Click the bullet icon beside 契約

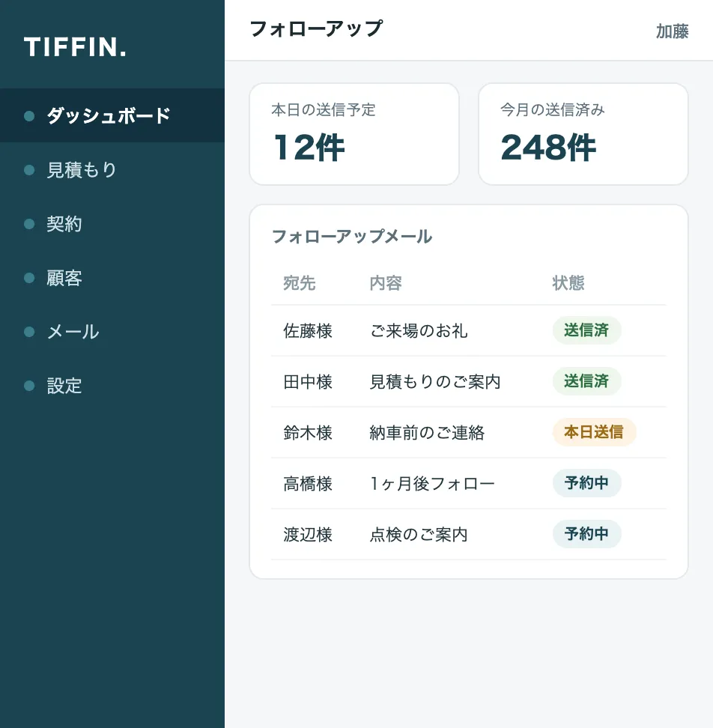pos(29,224)
